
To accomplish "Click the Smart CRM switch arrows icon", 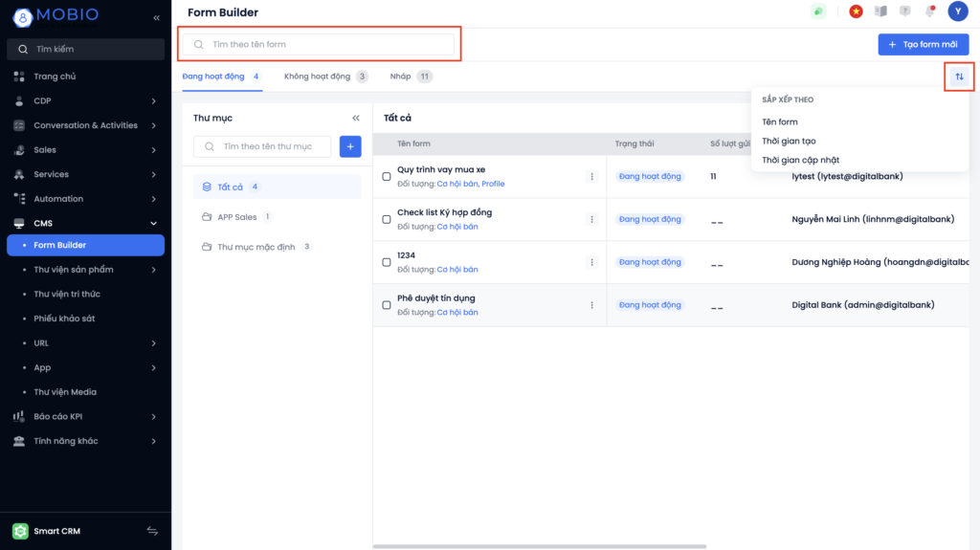I will (x=151, y=531).
